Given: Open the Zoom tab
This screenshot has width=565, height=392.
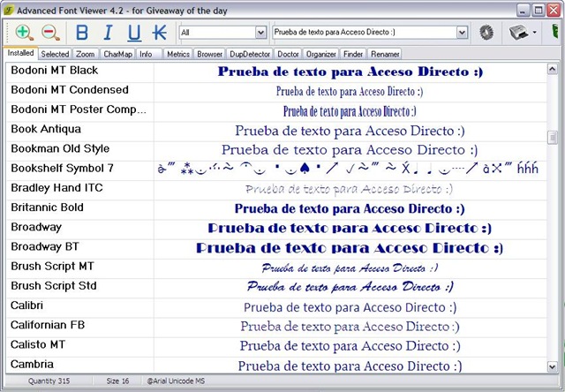Looking at the screenshot, I should tap(85, 54).
